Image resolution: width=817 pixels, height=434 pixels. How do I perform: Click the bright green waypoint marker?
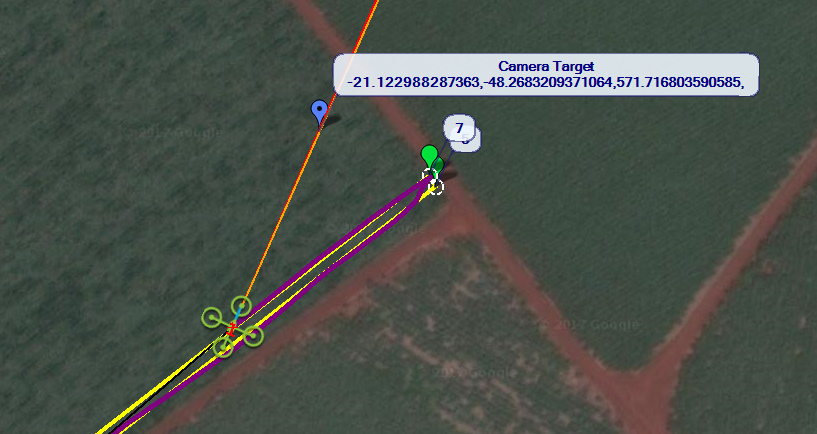[x=429, y=157]
